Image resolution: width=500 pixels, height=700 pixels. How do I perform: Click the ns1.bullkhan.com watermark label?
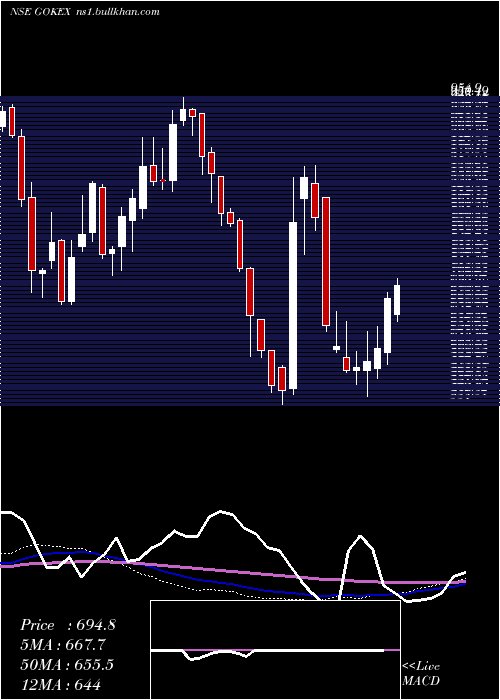(116, 12)
